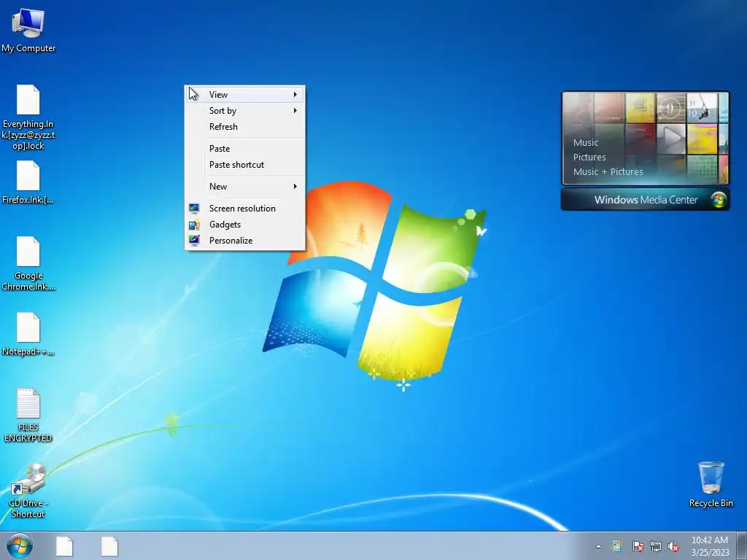Open the View context menu entry

pyautogui.click(x=245, y=94)
